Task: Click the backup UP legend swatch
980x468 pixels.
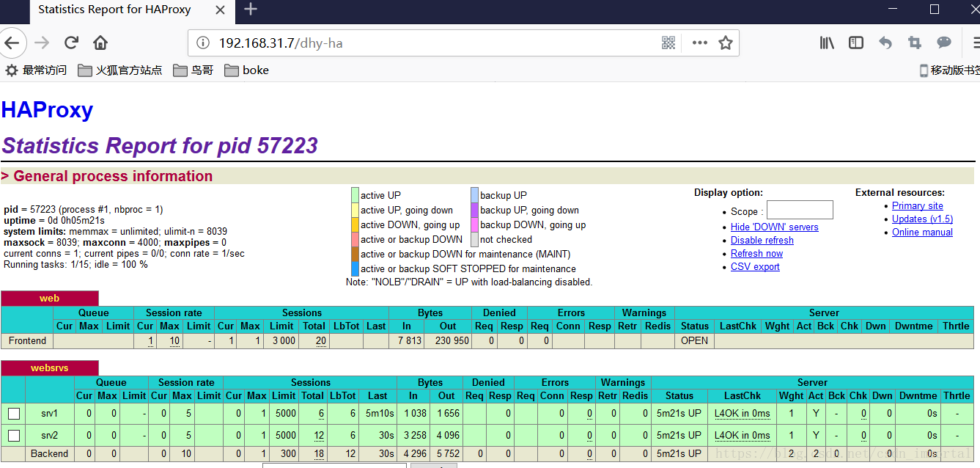Action: [x=474, y=195]
